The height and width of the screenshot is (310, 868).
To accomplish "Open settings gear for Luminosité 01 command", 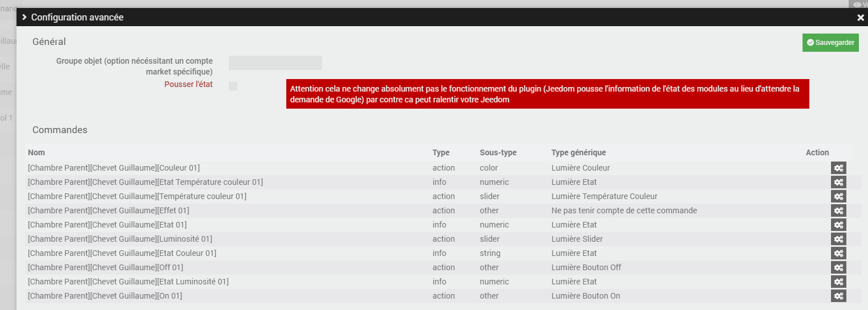I will click(838, 239).
